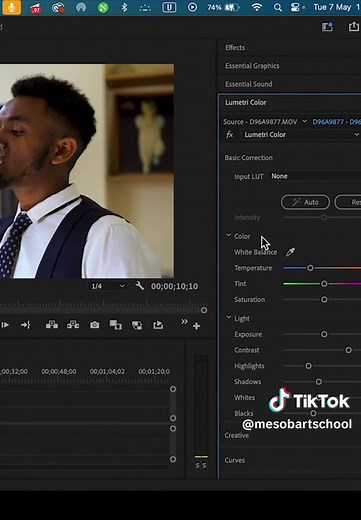Click the Export Frame camera icon
The image size is (361, 520).
point(94,325)
